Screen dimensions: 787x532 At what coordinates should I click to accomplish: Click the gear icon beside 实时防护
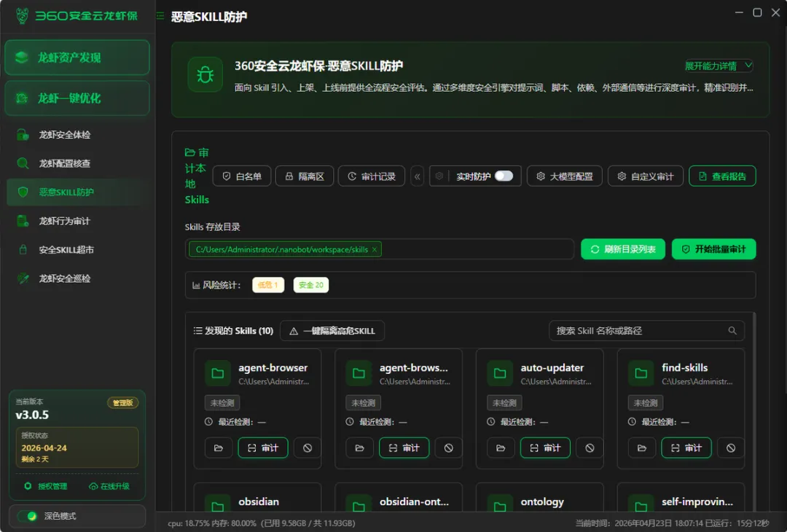(439, 176)
